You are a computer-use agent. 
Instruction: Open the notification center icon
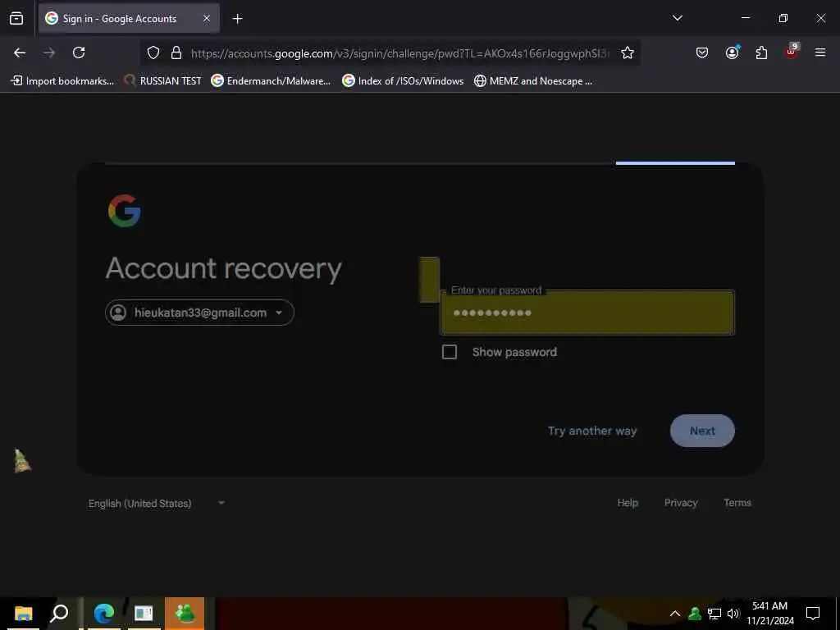click(813, 614)
